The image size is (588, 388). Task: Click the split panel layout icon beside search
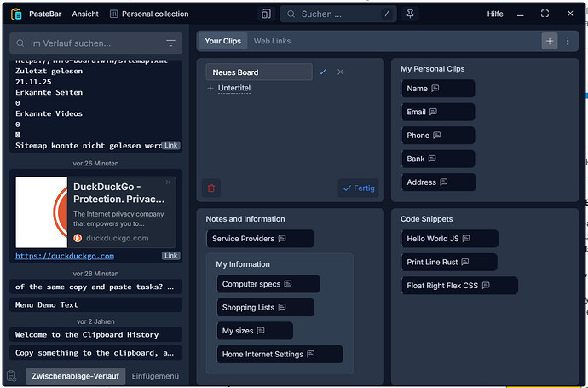(x=266, y=14)
